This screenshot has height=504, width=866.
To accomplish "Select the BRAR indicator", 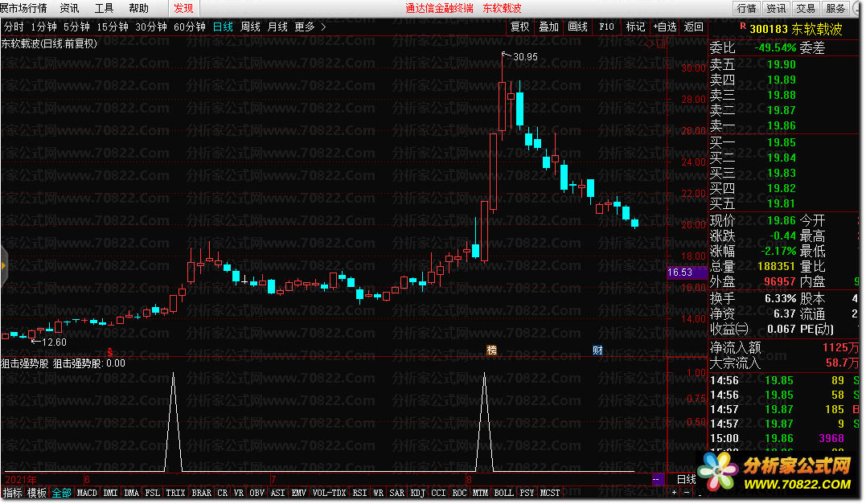I will (x=202, y=493).
